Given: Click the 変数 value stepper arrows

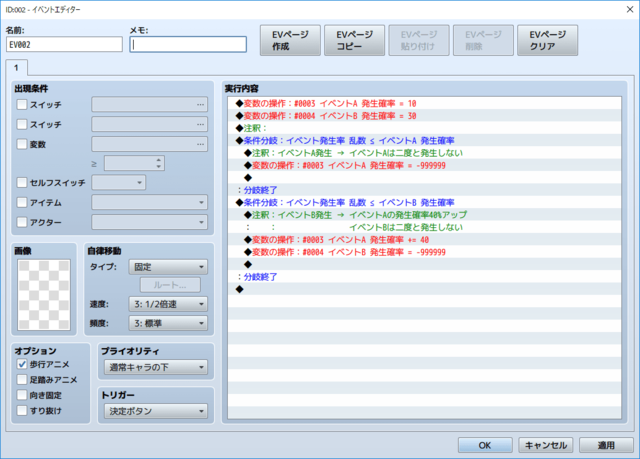Looking at the screenshot, I should click(158, 163).
